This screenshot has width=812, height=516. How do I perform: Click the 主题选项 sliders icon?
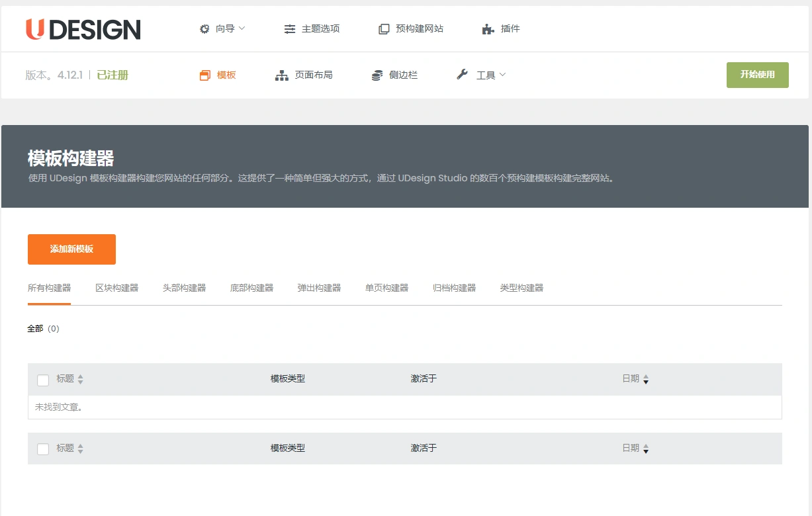289,28
